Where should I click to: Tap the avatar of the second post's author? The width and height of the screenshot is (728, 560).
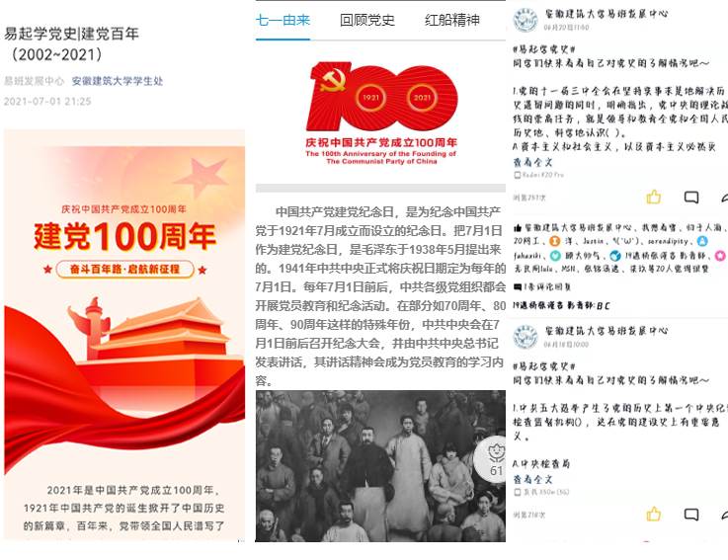pos(526,337)
